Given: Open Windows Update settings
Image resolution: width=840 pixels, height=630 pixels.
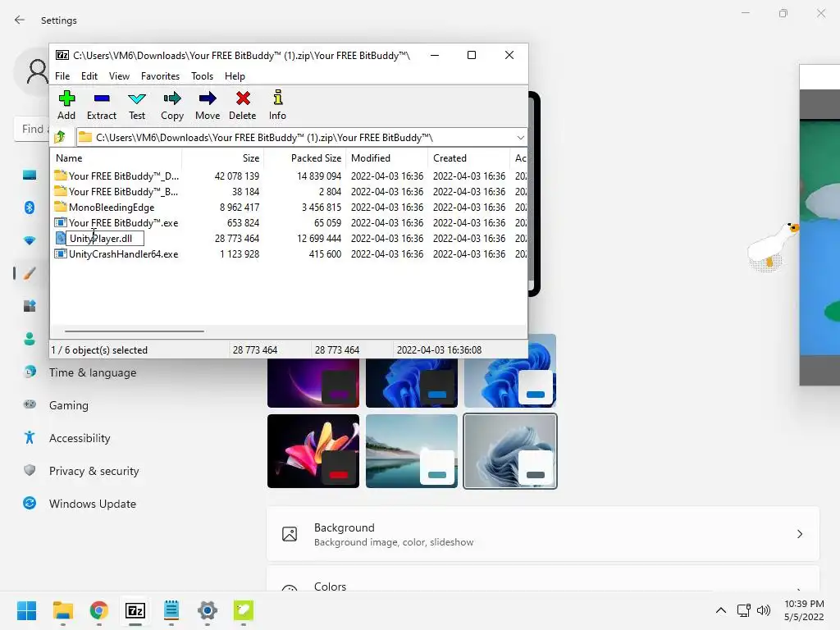Looking at the screenshot, I should 92,504.
